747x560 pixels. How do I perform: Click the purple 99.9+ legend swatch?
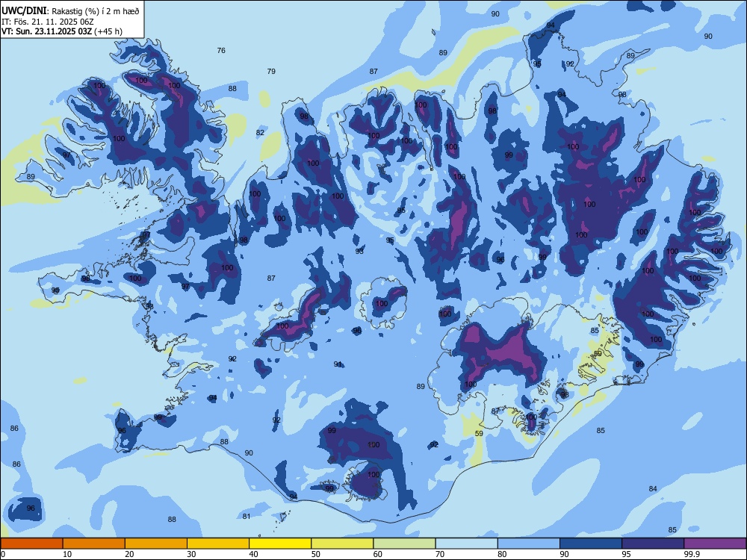715,544
